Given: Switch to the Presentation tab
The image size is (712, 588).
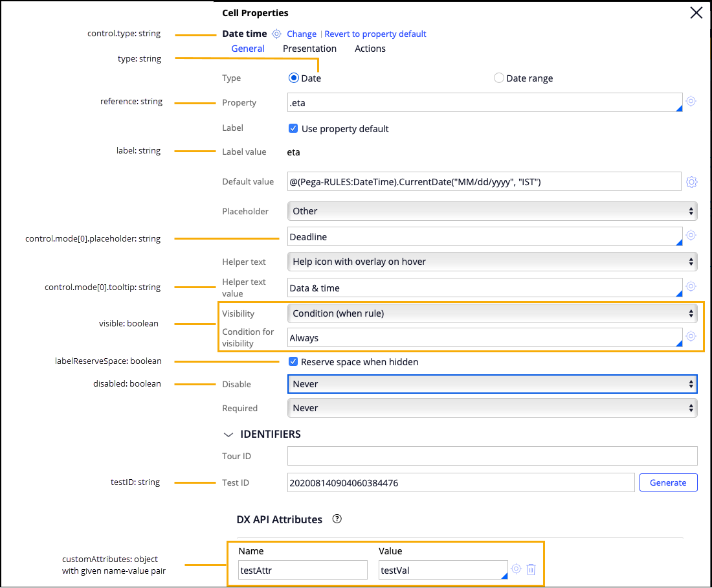Looking at the screenshot, I should coord(309,49).
